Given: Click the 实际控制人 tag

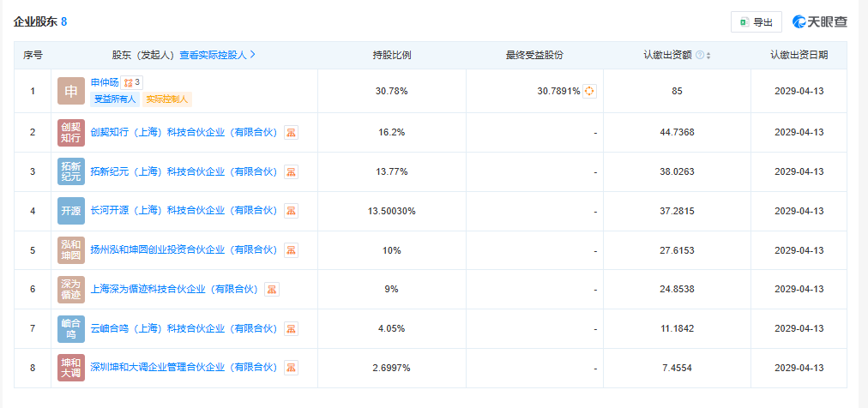Looking at the screenshot, I should [x=167, y=99].
